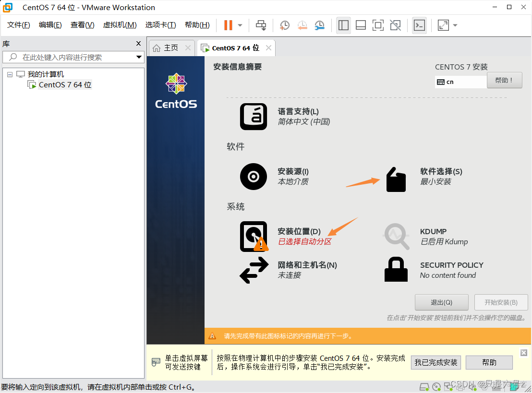Screen dimensions: 532x393
Task: Open 网络和主机名(N) arrows icon
Action: pyautogui.click(x=254, y=270)
